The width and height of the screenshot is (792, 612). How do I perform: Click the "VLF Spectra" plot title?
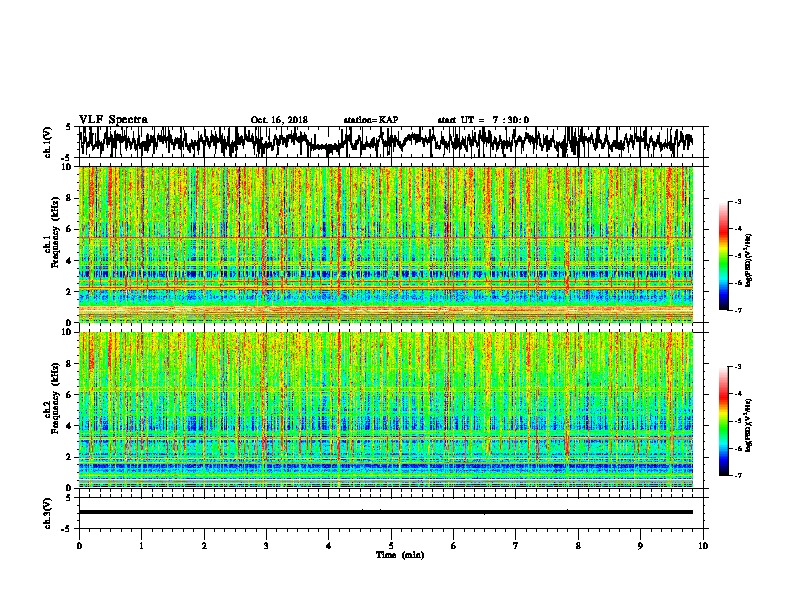pyautogui.click(x=113, y=120)
